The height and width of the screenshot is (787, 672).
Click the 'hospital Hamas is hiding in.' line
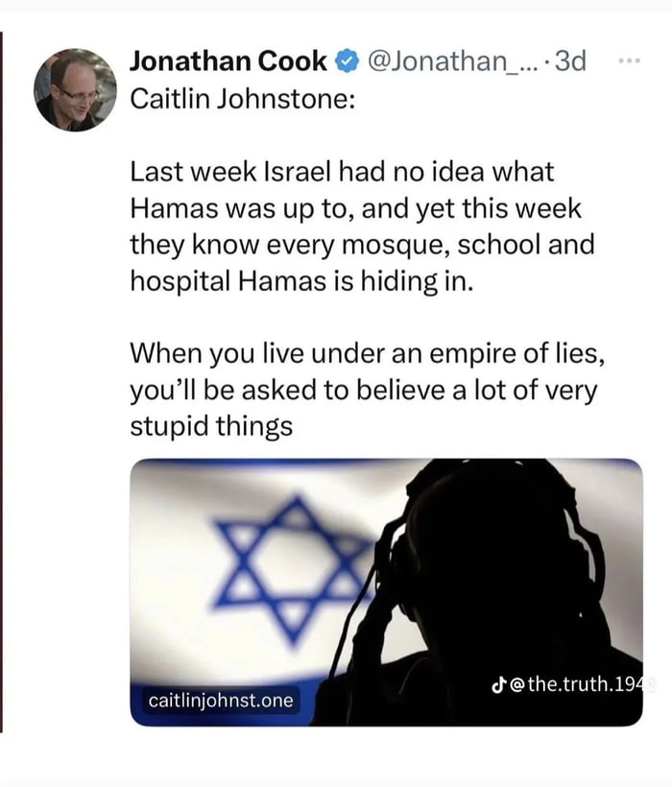[x=301, y=279]
